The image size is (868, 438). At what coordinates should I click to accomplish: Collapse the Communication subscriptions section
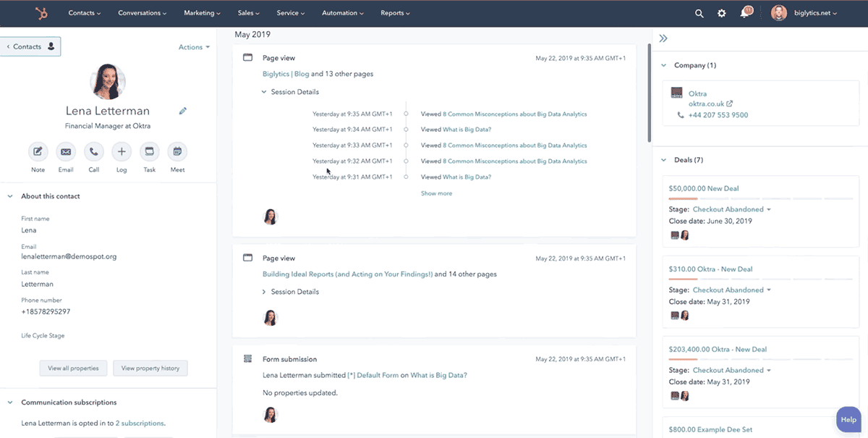tap(10, 403)
